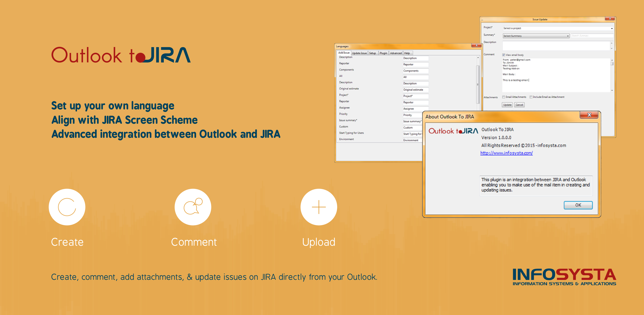Viewport: 644px width, 315px height.
Task: Select the Plugin tab
Action: pyautogui.click(x=383, y=53)
